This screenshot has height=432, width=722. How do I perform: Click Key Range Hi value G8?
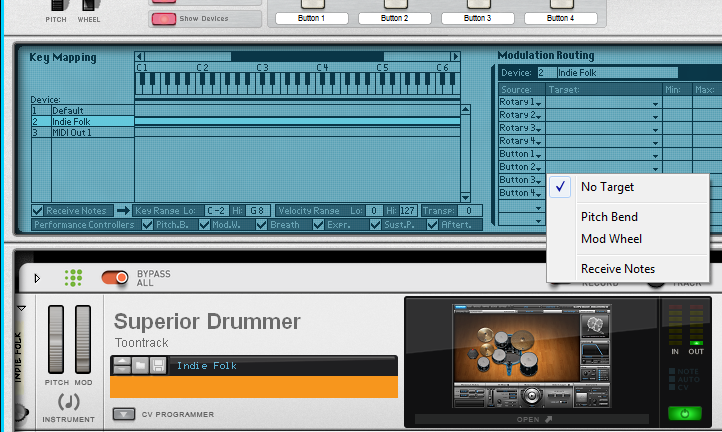pos(257,210)
